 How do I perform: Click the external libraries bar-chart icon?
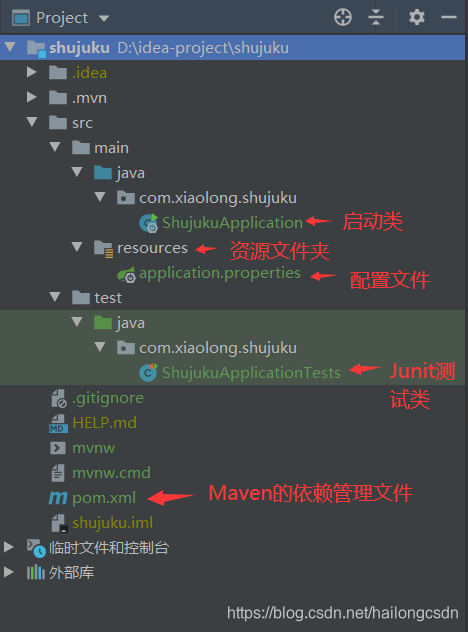pyautogui.click(x=35, y=572)
